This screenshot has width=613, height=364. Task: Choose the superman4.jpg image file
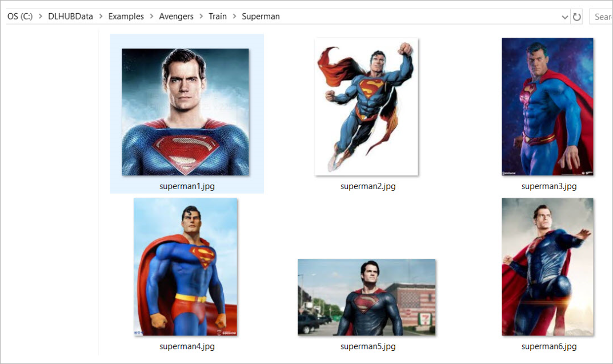(x=185, y=267)
